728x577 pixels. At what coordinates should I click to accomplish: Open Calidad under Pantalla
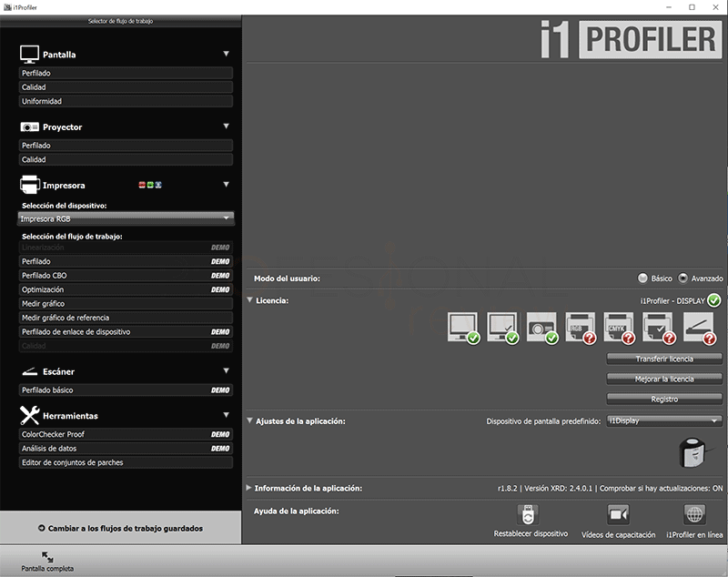126,86
